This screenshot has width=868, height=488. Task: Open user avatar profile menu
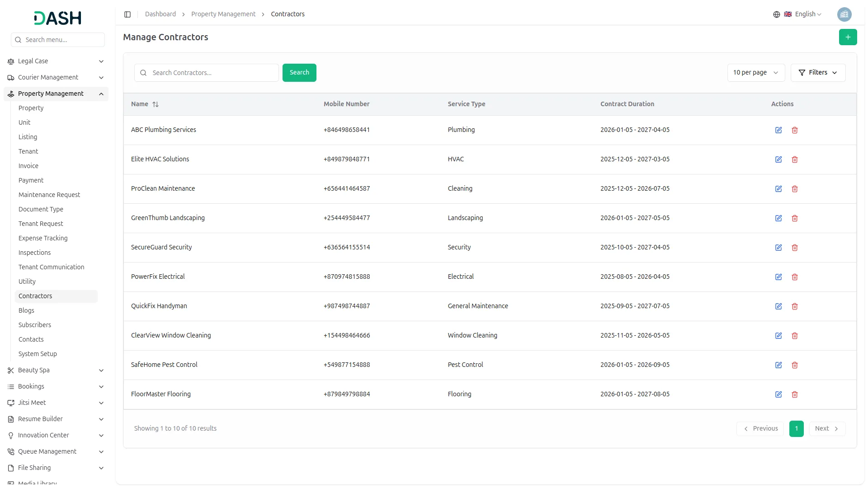pos(844,14)
